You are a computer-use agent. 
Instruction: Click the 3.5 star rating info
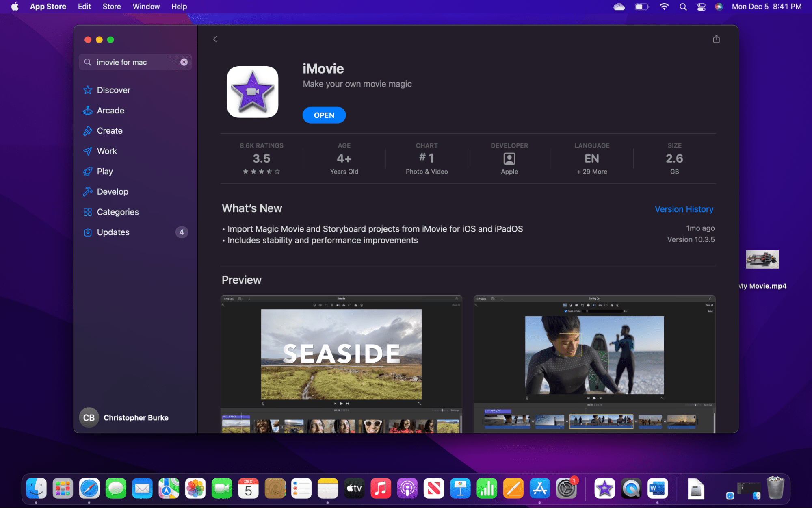coord(262,159)
